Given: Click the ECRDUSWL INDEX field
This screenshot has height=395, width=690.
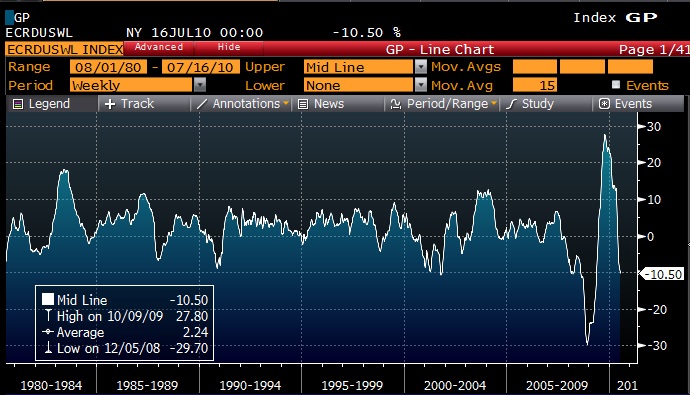Looking at the screenshot, I should pos(65,49).
